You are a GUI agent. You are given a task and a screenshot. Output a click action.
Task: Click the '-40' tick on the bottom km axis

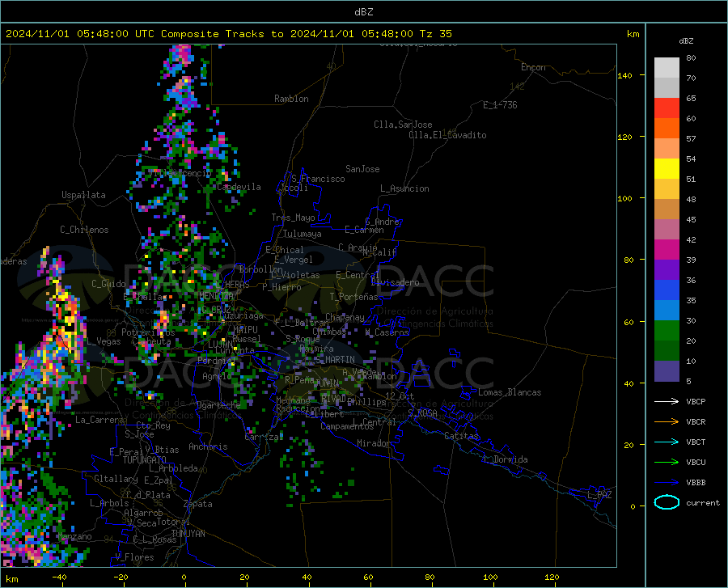pyautogui.click(x=58, y=577)
